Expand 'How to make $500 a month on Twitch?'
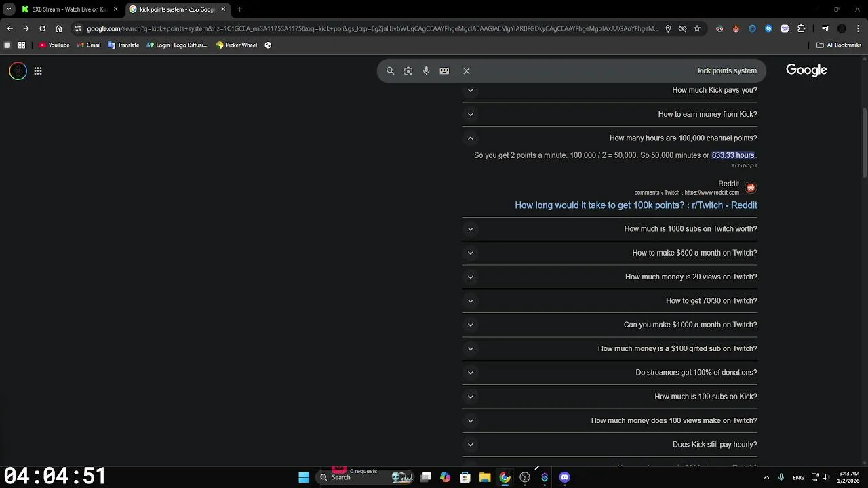 click(610, 253)
